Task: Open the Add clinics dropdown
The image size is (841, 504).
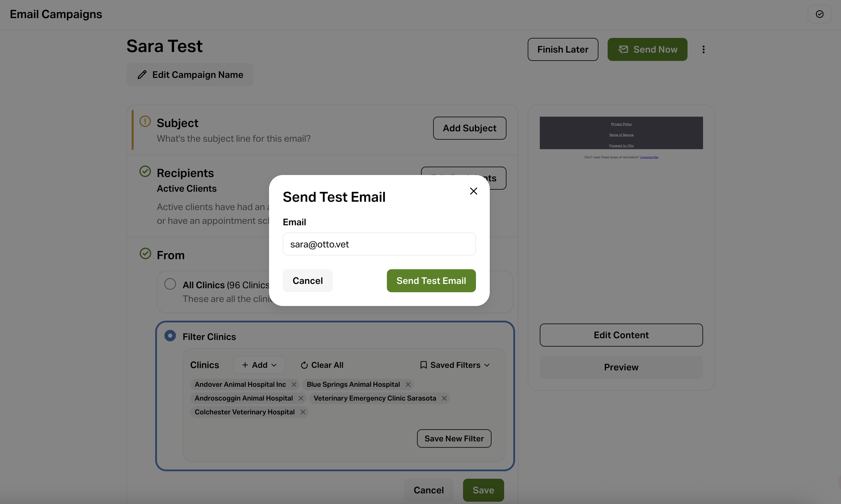Action: tap(259, 365)
